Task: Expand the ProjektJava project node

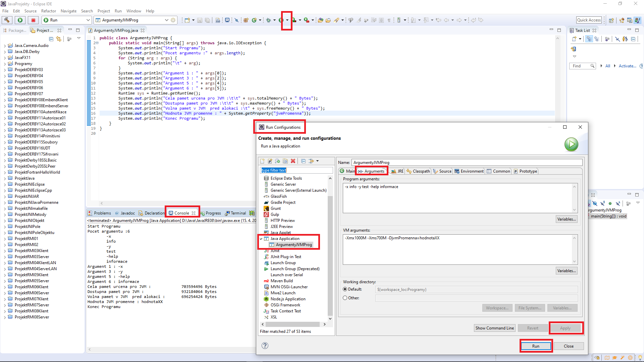Action: (5, 178)
